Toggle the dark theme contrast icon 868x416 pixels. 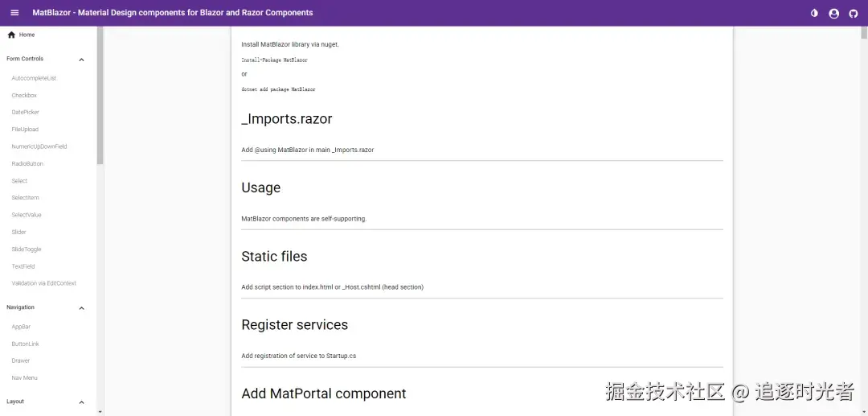coord(814,14)
